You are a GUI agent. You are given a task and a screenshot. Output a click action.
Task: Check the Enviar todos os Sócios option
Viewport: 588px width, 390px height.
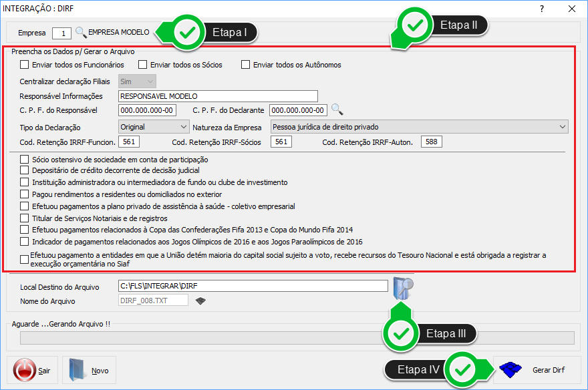[142, 65]
